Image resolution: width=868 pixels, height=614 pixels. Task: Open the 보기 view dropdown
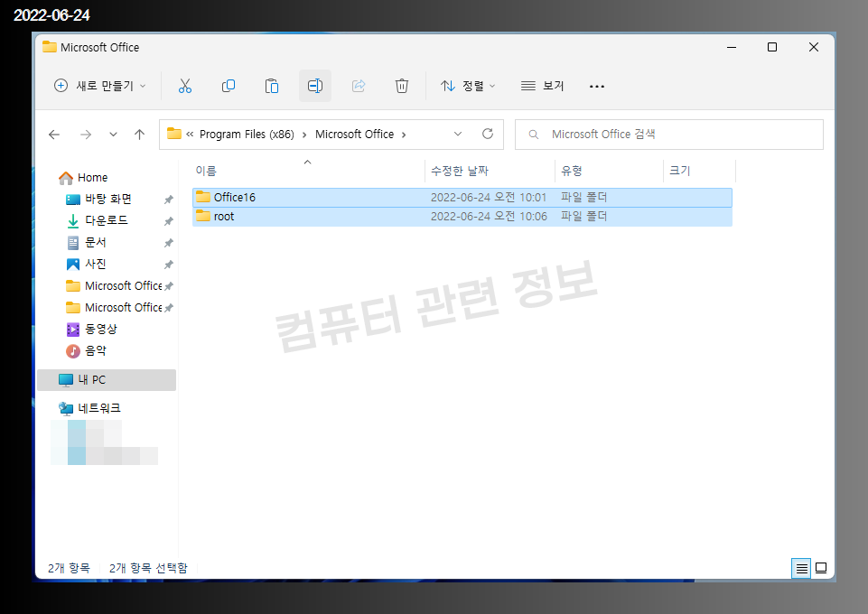539,86
